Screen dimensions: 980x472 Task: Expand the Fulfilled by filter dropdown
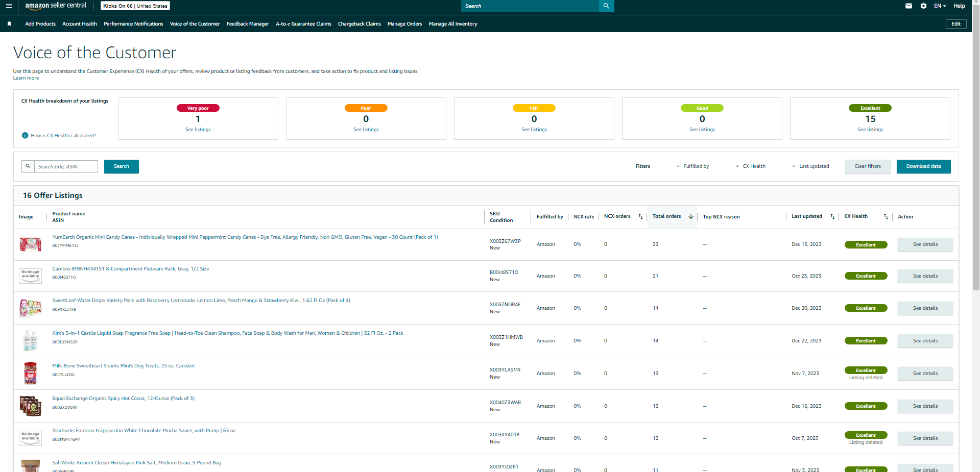coord(692,166)
